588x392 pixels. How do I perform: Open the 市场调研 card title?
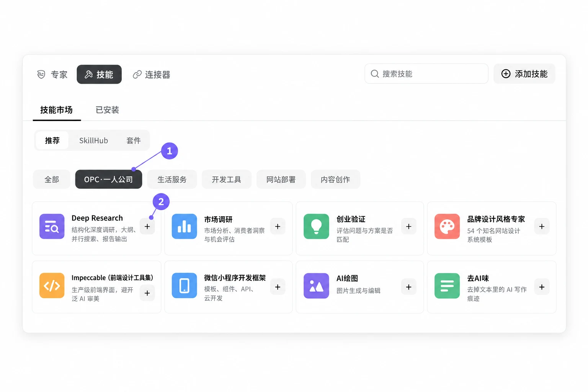point(218,219)
